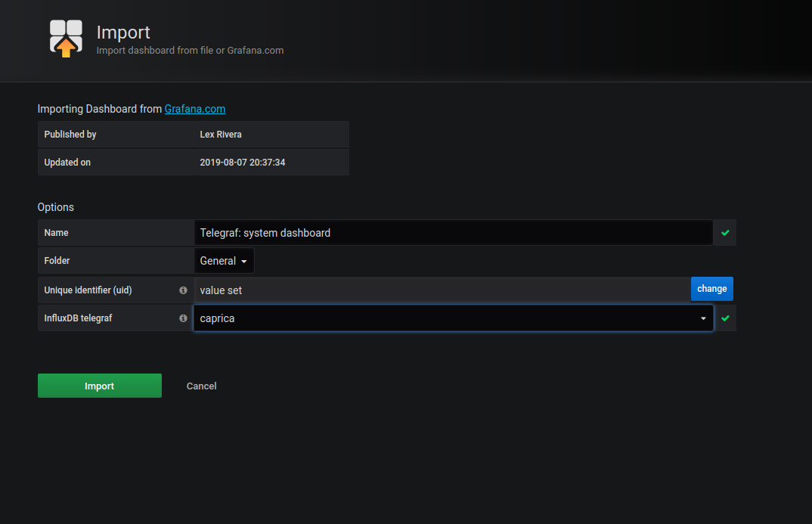
Task: Click green checkmark next to caprica selector
Action: click(x=725, y=318)
